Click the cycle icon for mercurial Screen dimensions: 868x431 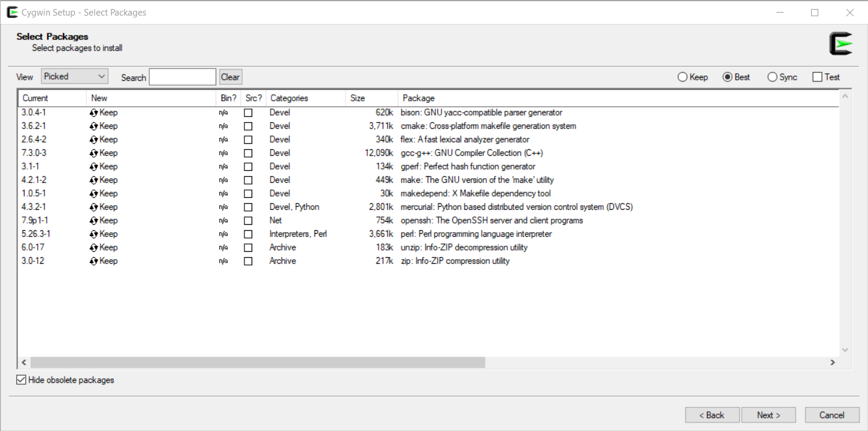[93, 207]
